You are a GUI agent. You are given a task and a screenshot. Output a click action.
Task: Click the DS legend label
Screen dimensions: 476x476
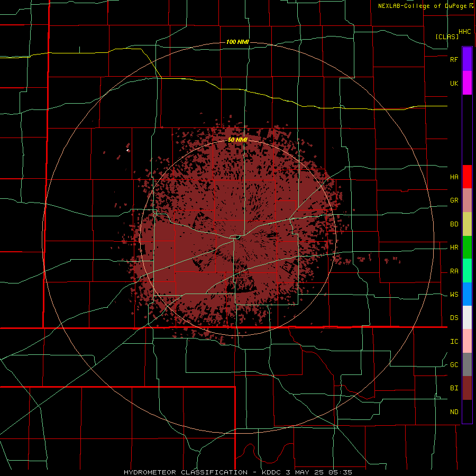(x=454, y=317)
